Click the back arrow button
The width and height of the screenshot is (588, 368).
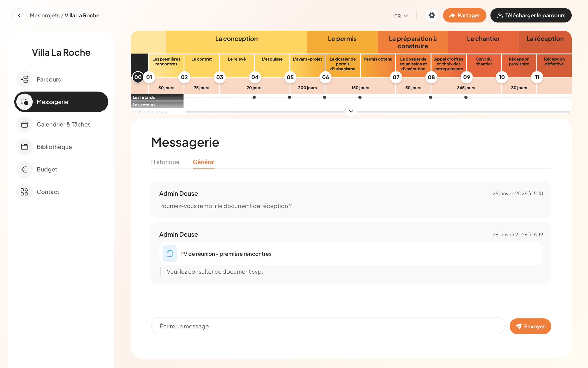(19, 15)
